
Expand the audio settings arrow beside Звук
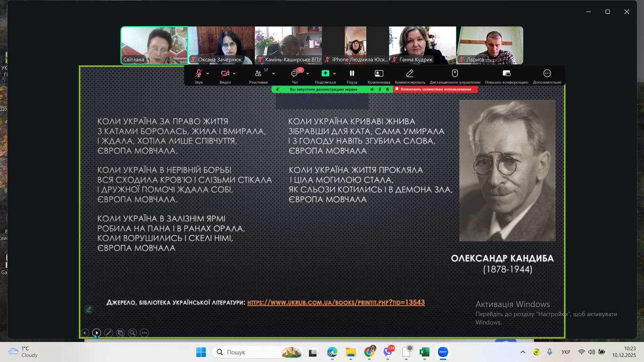coord(207,73)
